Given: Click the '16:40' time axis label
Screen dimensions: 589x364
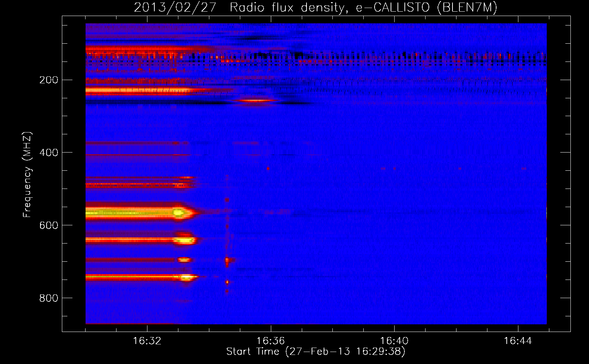Looking at the screenshot, I should point(394,341).
